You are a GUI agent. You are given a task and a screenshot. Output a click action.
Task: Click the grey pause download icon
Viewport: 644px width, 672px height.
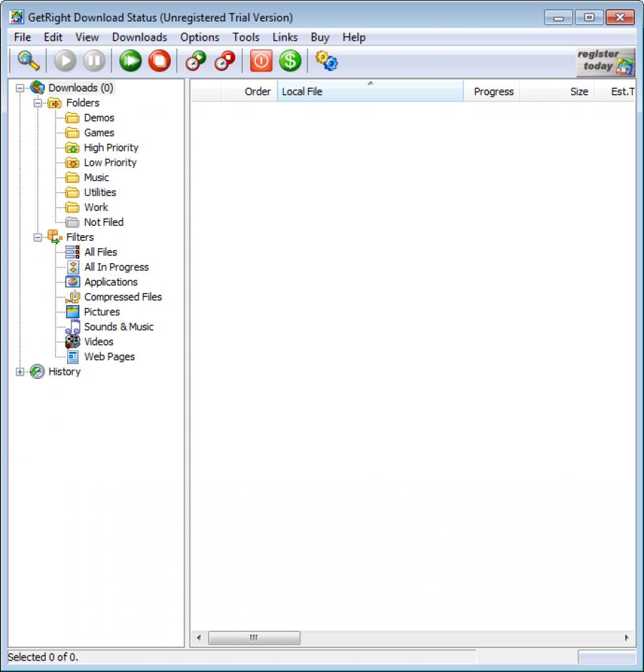click(94, 61)
